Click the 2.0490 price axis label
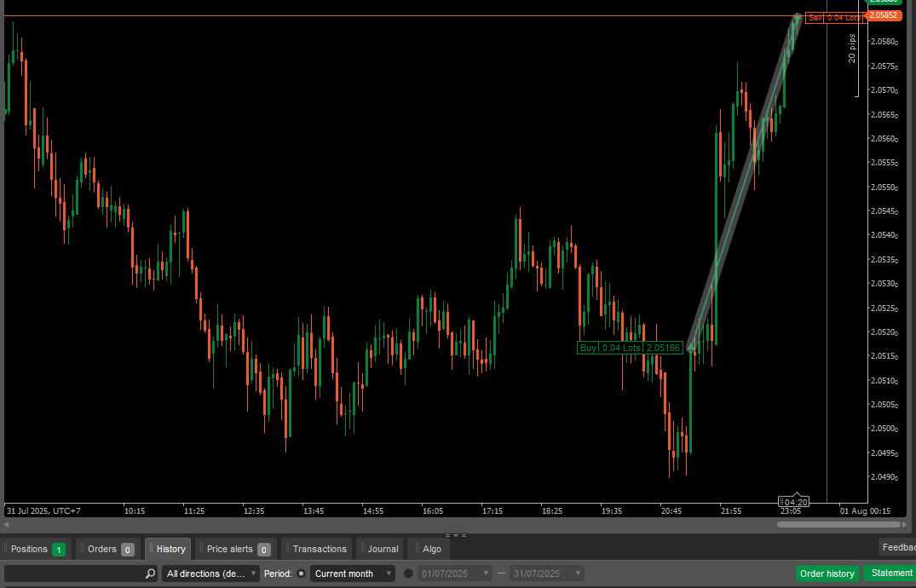916x588 pixels. click(884, 477)
